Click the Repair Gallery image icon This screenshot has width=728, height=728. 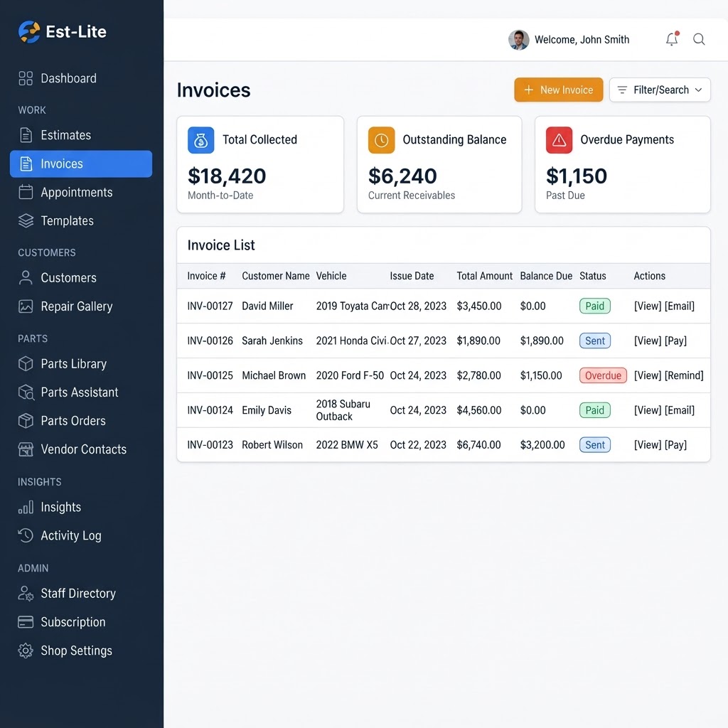[26, 306]
